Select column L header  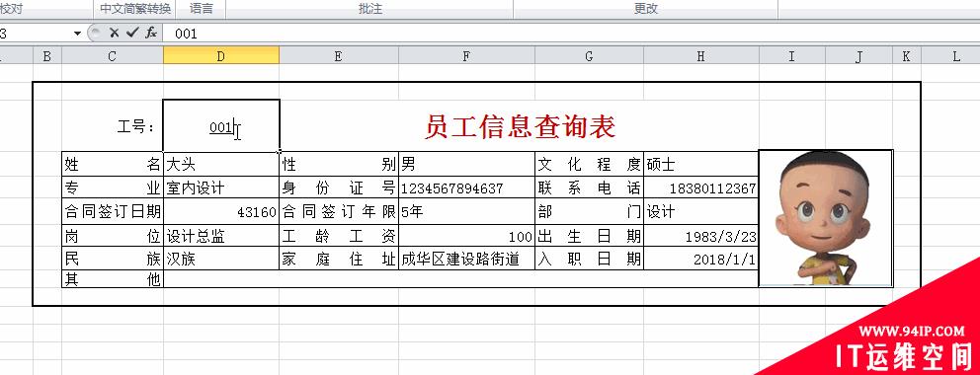pyautogui.click(x=956, y=56)
